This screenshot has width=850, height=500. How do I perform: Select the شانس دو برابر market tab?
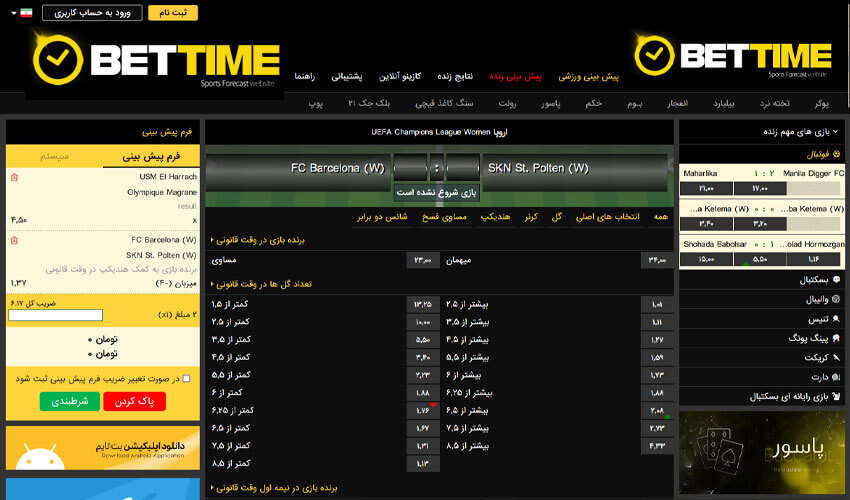pos(382,217)
